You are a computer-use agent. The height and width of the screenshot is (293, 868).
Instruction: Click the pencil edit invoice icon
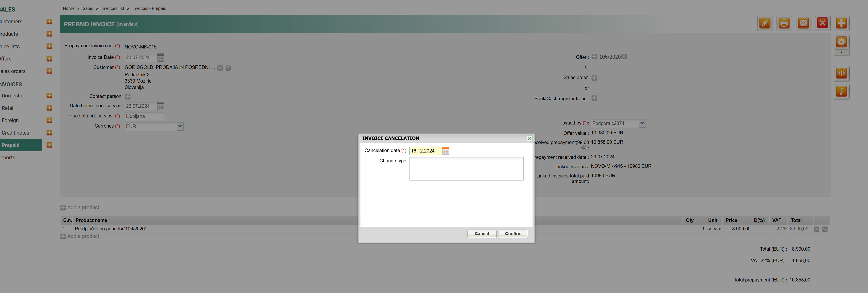(765, 23)
